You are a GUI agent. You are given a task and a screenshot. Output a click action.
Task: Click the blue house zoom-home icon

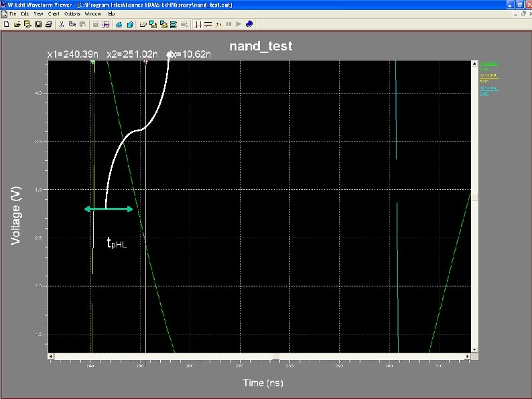(119, 24)
